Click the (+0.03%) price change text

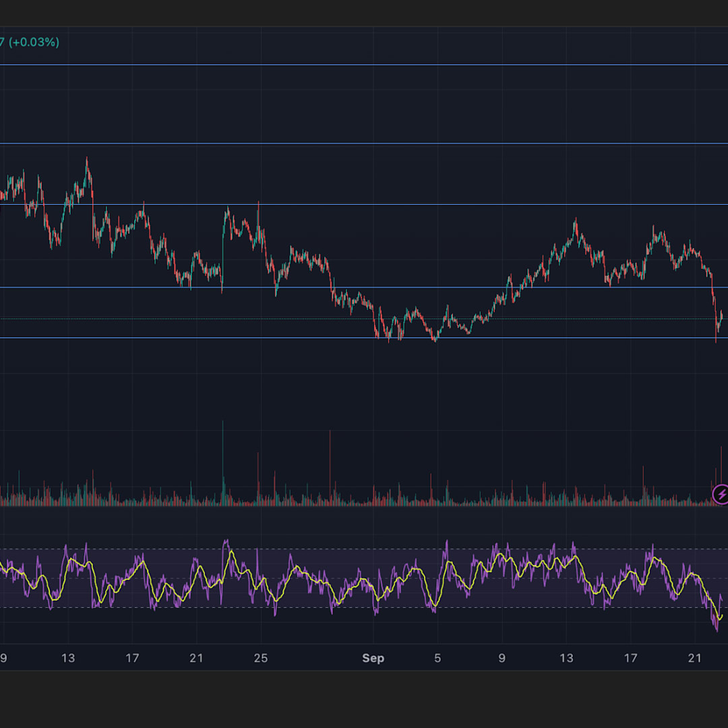pyautogui.click(x=34, y=42)
